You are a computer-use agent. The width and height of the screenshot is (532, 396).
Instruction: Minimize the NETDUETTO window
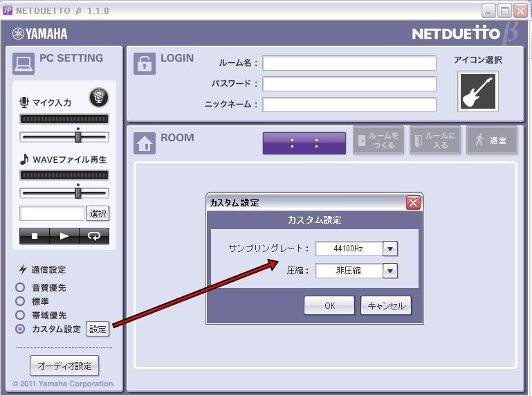488,11
